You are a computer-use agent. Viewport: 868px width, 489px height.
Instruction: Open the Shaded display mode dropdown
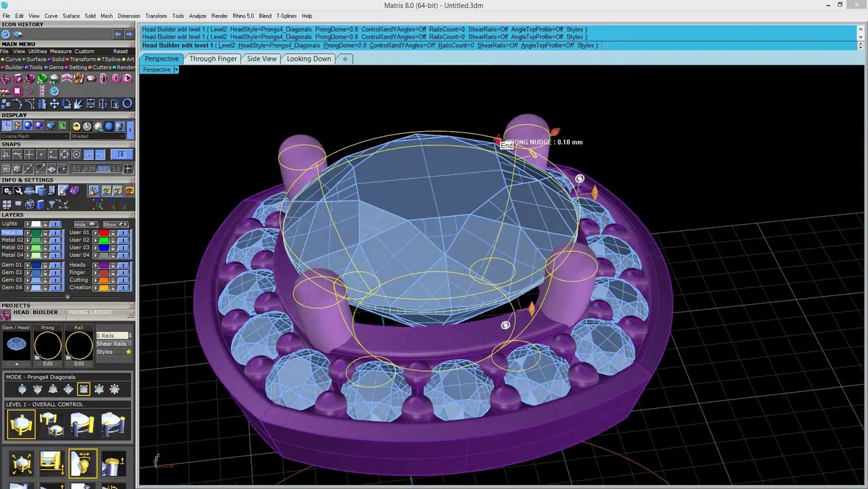pos(98,137)
